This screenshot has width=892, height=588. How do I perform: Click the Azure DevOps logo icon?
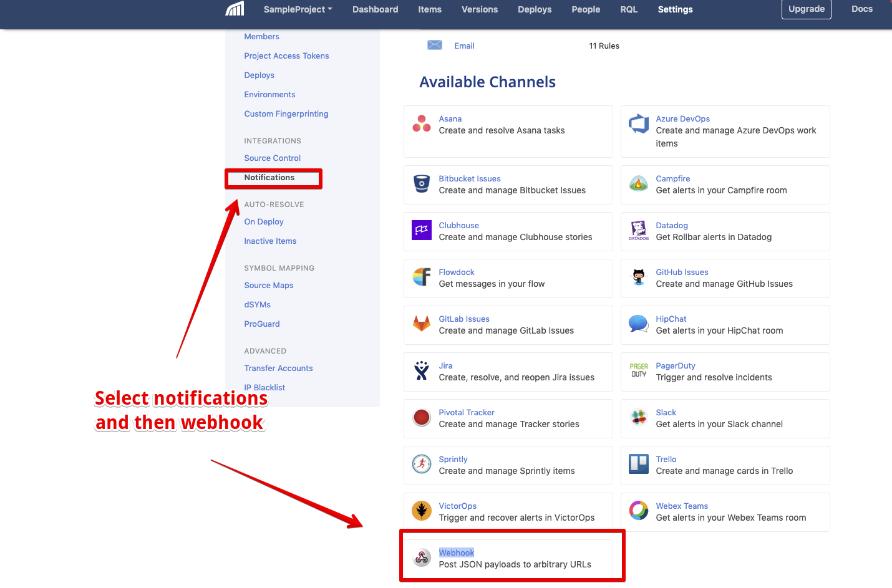639,123
